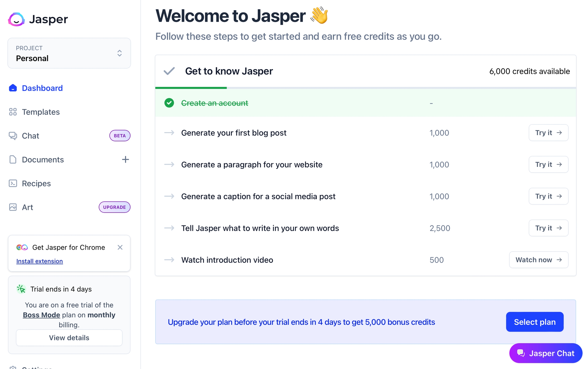Click the Dashboard home icon
Viewport: 588px width, 369px height.
(x=13, y=88)
